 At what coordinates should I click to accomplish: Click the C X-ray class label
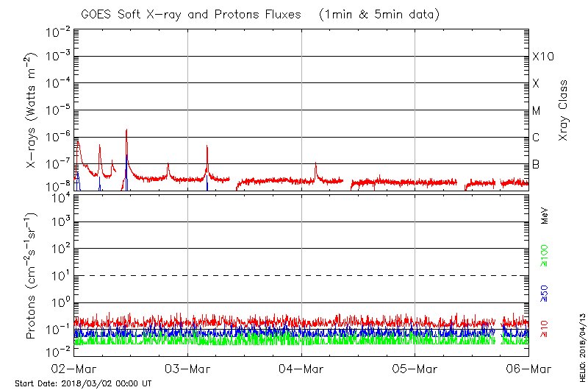tap(537, 138)
